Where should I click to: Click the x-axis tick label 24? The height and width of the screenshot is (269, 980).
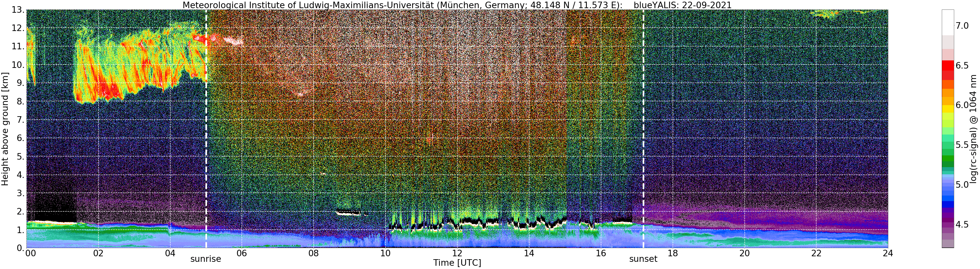888,253
